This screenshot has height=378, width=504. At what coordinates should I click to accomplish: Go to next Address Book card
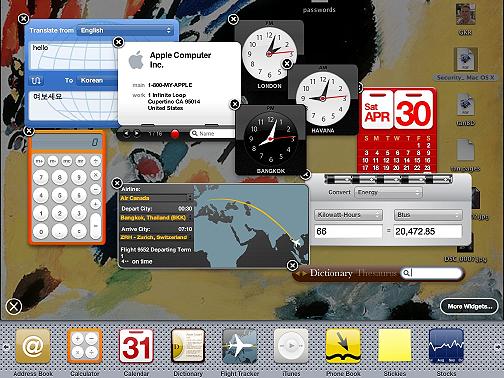[137, 134]
